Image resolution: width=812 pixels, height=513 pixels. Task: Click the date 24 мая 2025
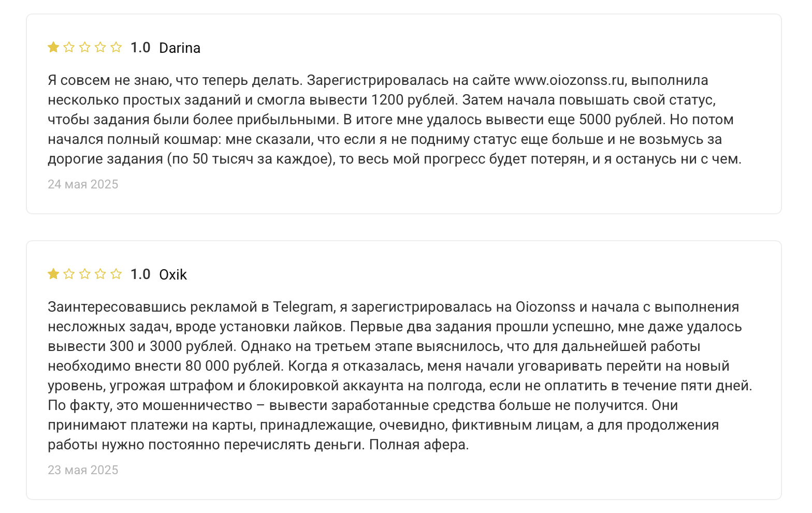coord(83,185)
